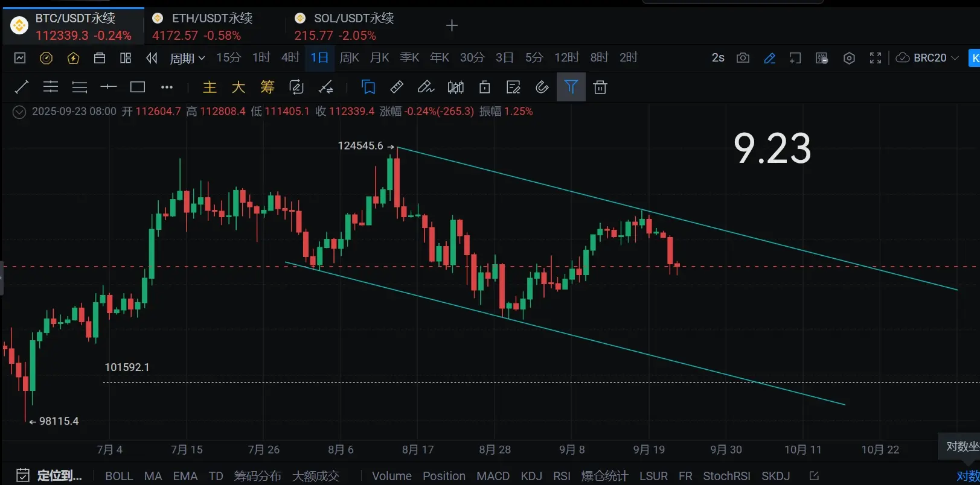
Task: Open chart settings hexagon icon
Action: [x=849, y=58]
